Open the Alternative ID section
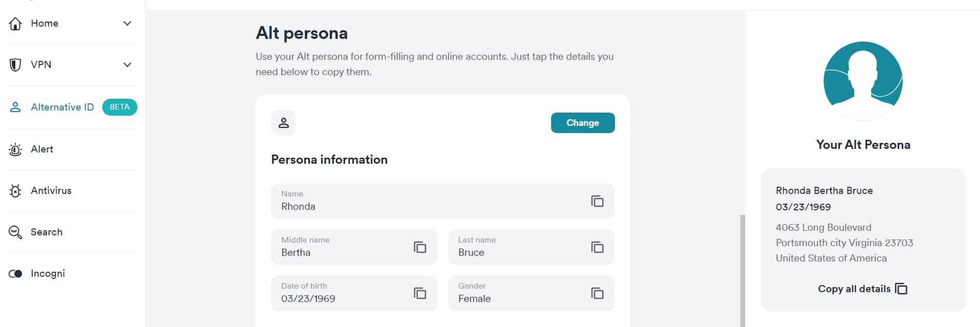 tap(62, 107)
